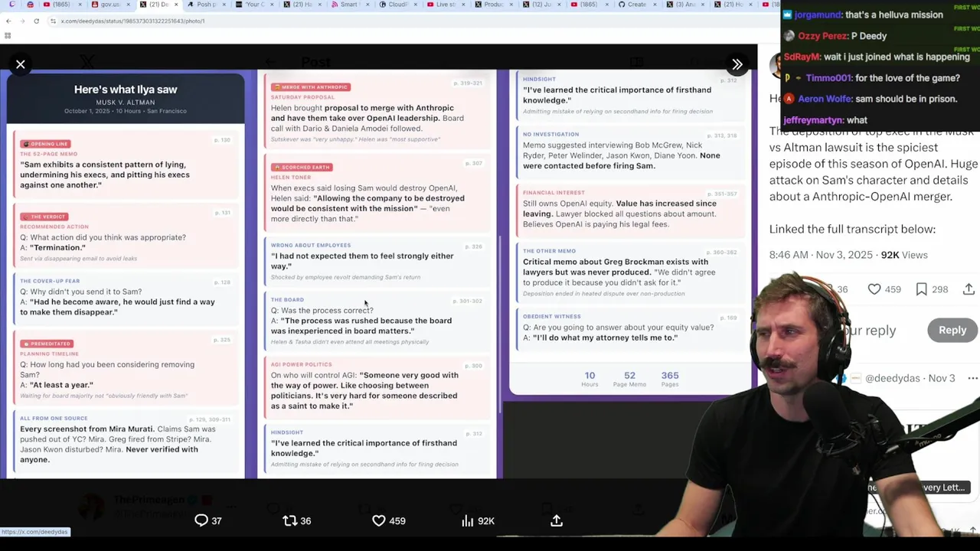The width and height of the screenshot is (980, 551).
Task: Click chat username jeffreymartyn
Action: (x=814, y=120)
